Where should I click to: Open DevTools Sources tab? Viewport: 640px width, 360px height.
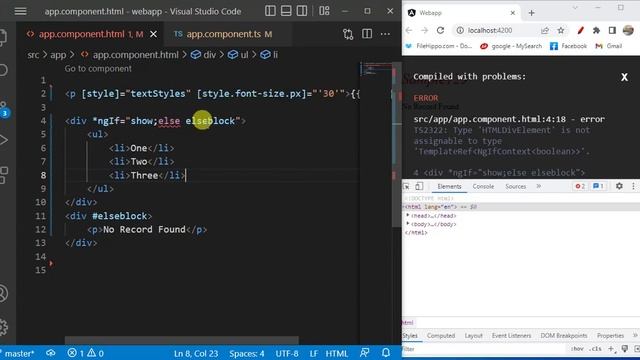[x=516, y=187]
